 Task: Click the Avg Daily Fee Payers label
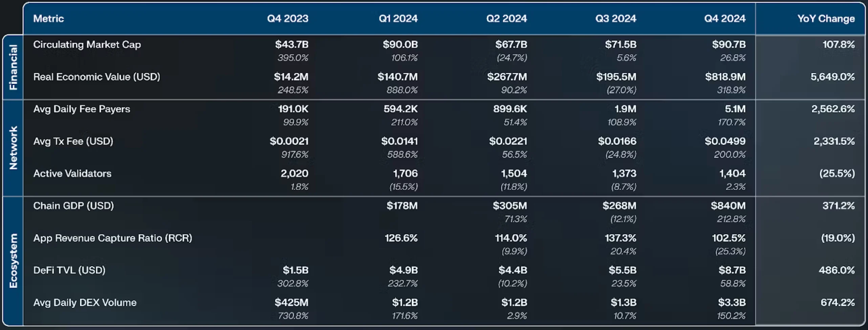(82, 109)
